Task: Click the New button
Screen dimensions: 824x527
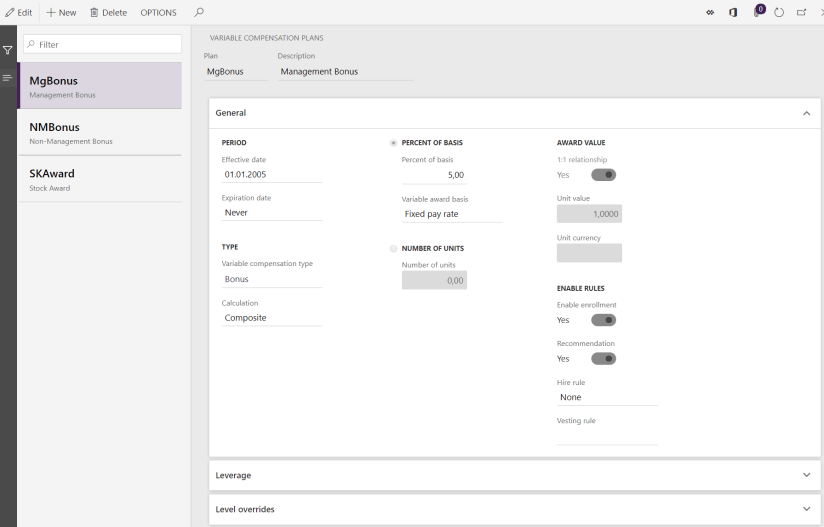Action: (x=62, y=12)
